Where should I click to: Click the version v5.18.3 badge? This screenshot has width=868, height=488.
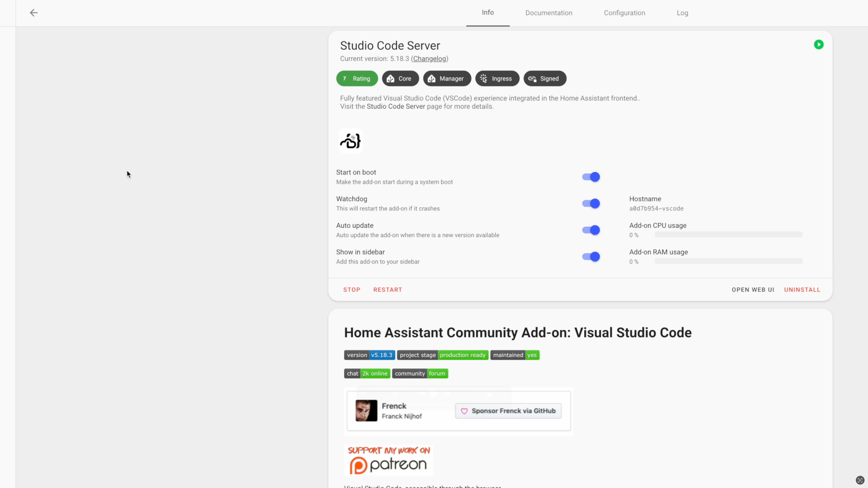pos(369,355)
